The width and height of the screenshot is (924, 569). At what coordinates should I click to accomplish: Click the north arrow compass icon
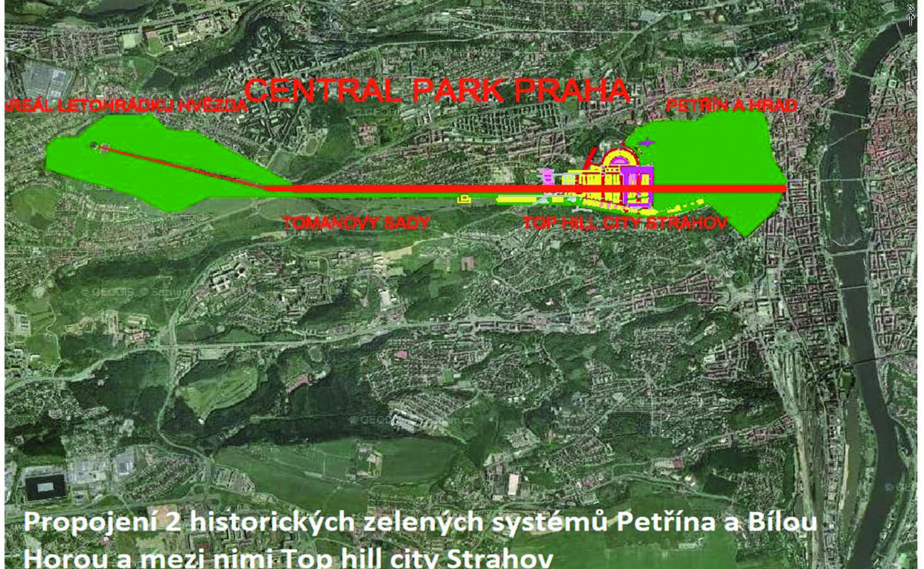coord(909,14)
